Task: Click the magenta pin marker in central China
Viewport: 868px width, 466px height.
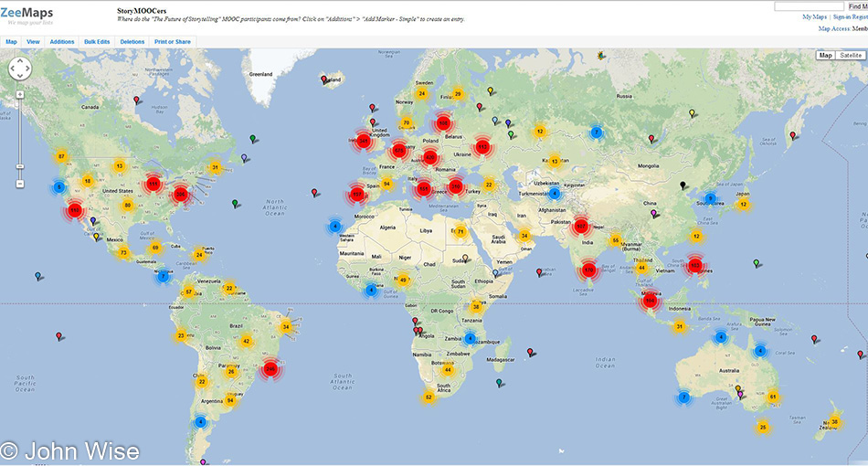Action: pyautogui.click(x=654, y=214)
